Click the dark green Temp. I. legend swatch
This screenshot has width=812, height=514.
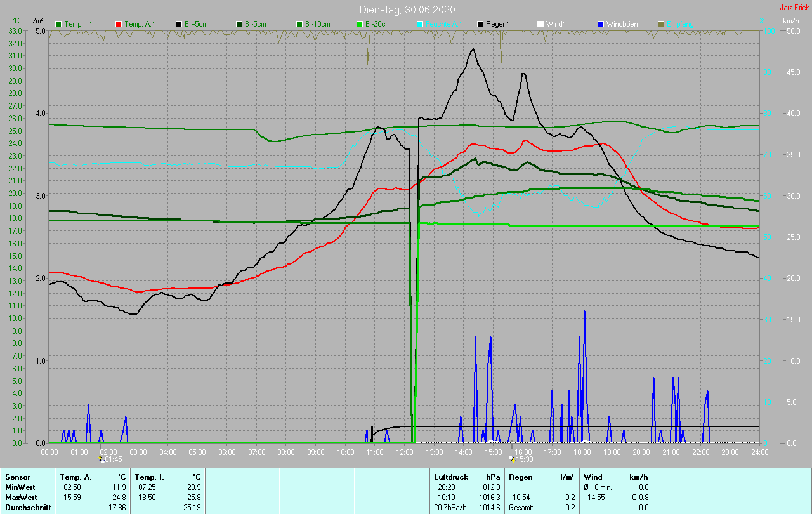[59, 24]
